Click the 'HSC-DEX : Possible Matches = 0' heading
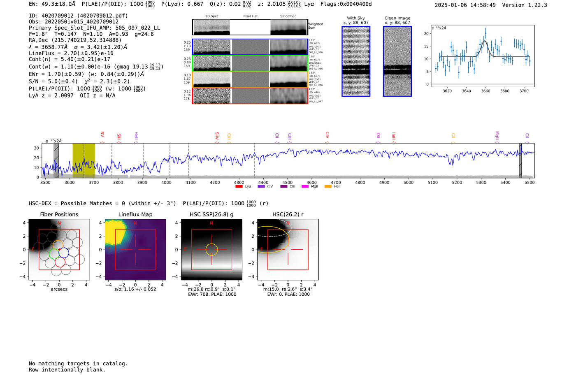This screenshot has width=576, height=392. (77, 203)
